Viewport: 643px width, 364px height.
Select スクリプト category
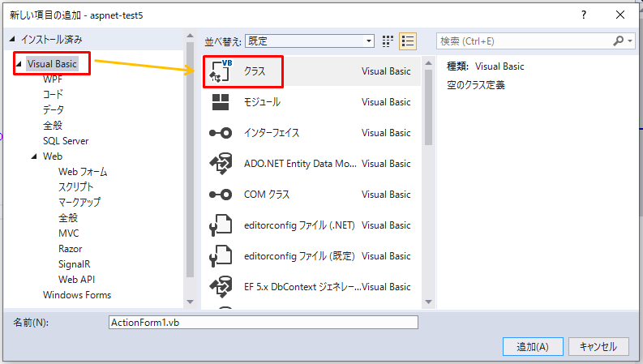tap(76, 187)
